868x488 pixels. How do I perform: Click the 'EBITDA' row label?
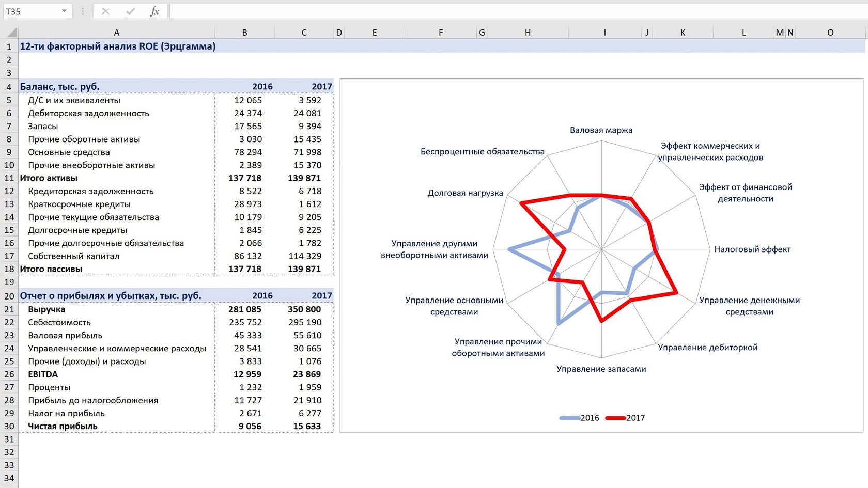[43, 374]
